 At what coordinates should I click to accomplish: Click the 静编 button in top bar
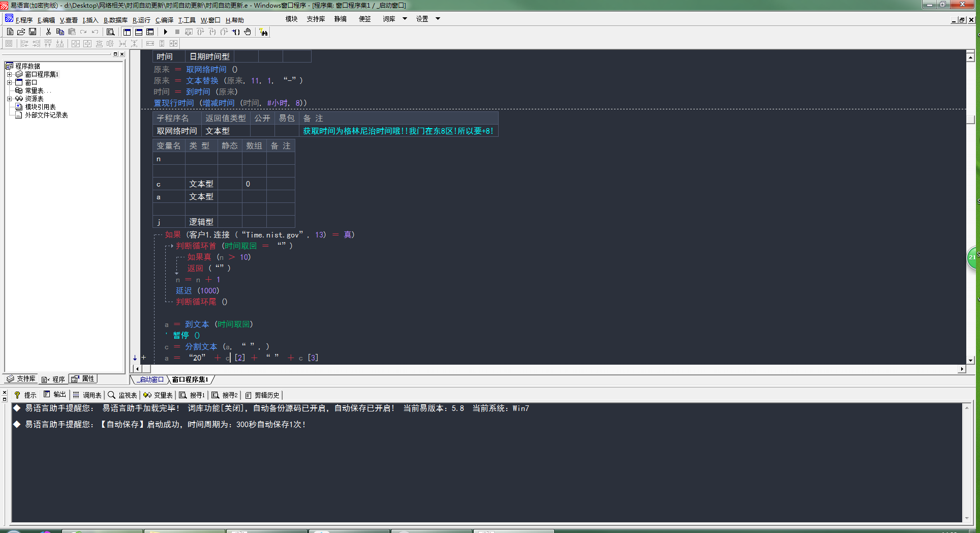[x=340, y=19]
